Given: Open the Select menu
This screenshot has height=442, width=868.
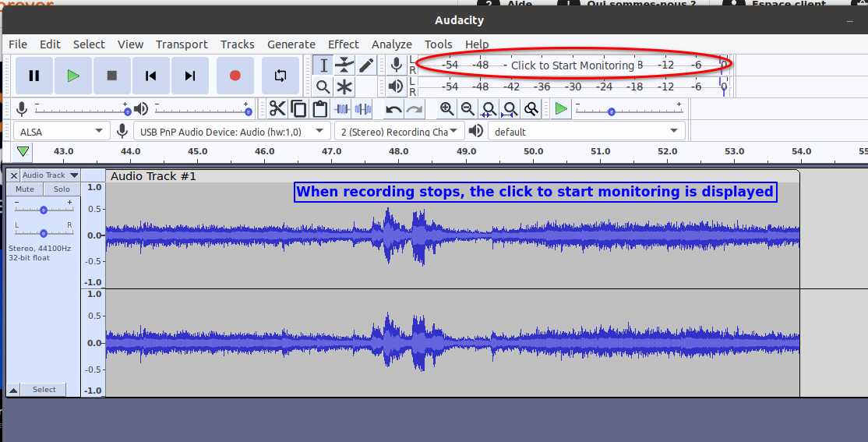Looking at the screenshot, I should tap(89, 44).
